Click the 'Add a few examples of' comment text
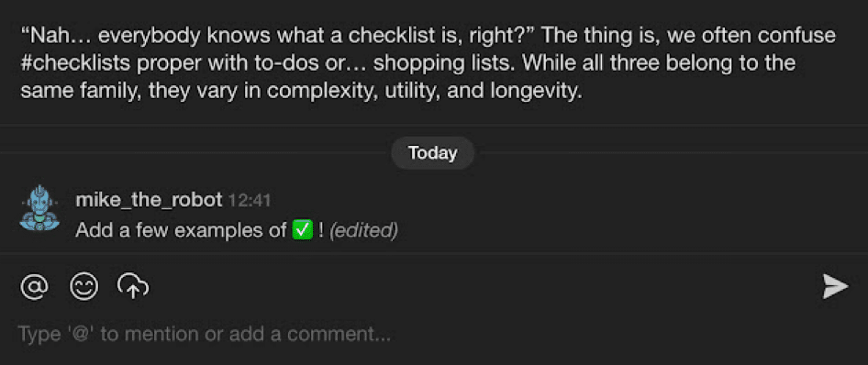Image resolution: width=868 pixels, height=365 pixels. pyautogui.click(x=181, y=229)
